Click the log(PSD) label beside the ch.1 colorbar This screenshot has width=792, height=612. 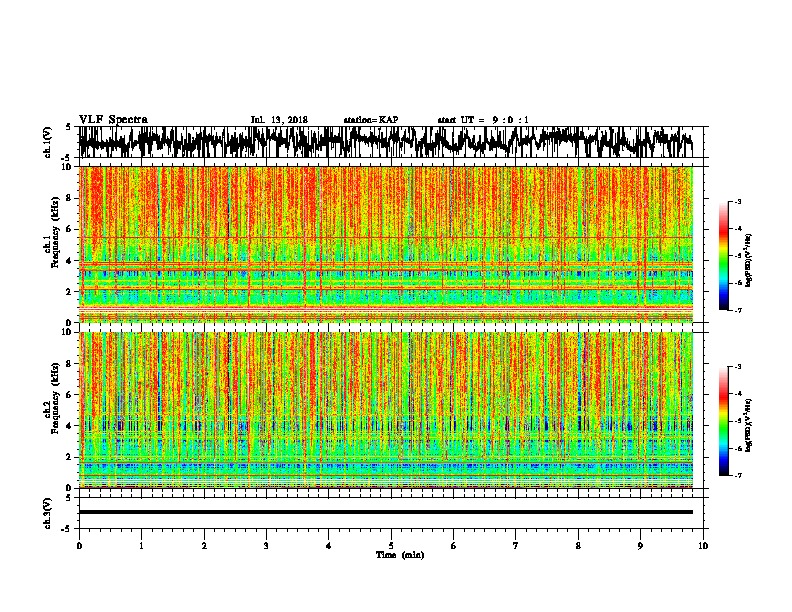point(748,261)
